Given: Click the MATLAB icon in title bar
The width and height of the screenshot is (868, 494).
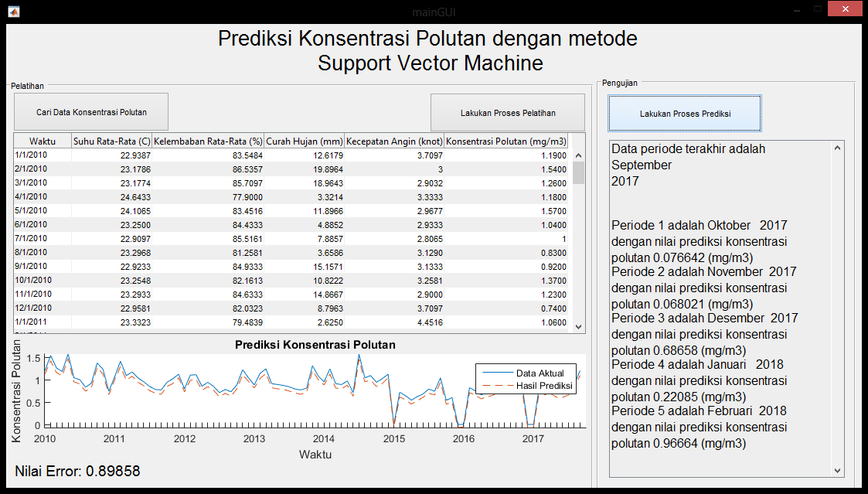Looking at the screenshot, I should point(13,12).
